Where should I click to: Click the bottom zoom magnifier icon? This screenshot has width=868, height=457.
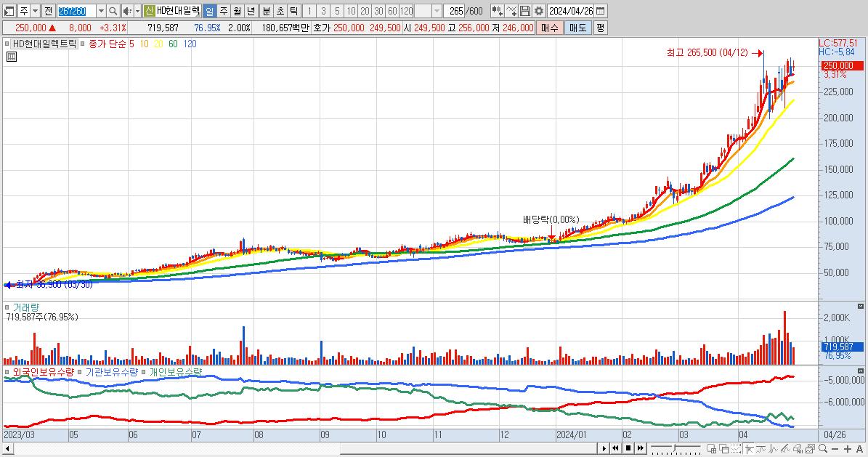pos(823,449)
